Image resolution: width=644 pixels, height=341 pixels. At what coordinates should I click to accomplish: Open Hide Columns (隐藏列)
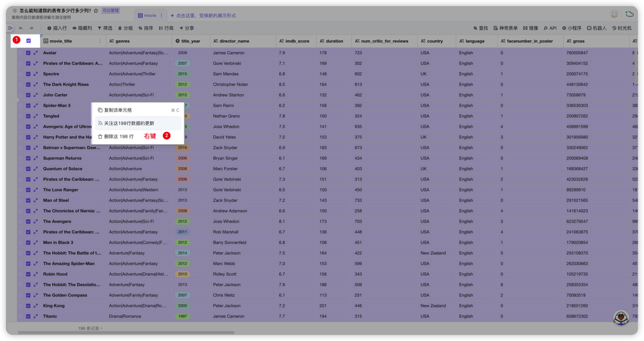coord(82,28)
